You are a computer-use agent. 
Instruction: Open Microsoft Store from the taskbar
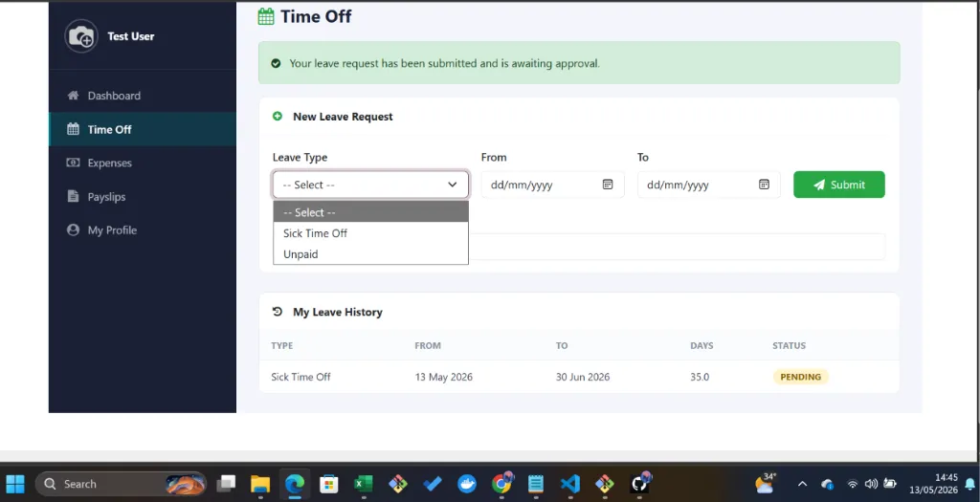coord(329,484)
